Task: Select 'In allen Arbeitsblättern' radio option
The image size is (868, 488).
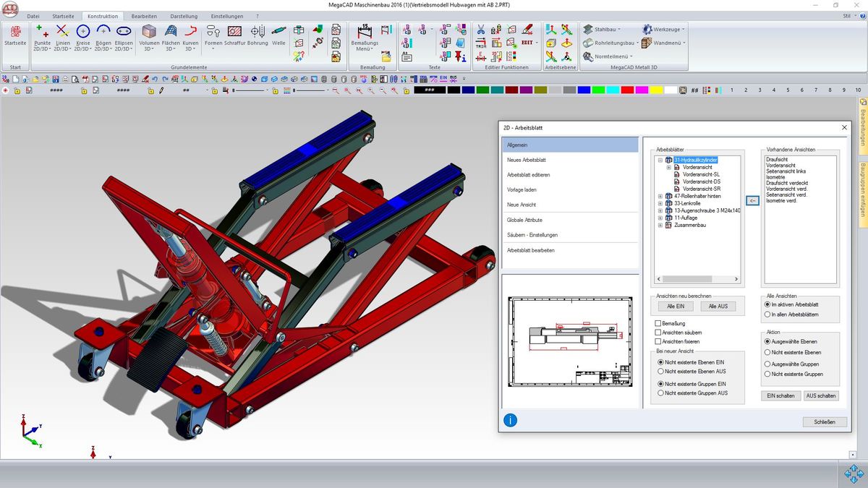Action: (767, 314)
